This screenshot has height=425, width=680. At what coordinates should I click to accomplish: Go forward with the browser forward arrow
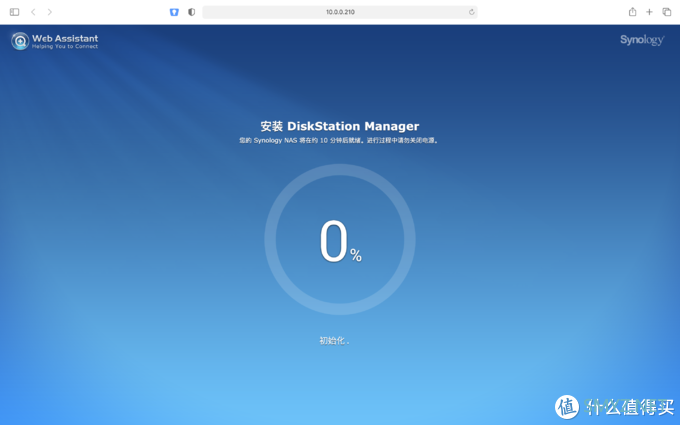[x=49, y=12]
